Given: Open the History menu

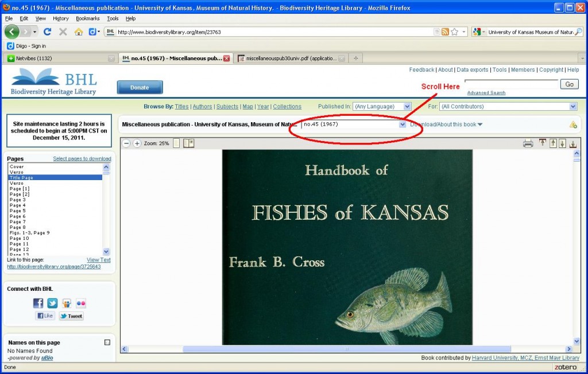Looking at the screenshot, I should coord(61,18).
